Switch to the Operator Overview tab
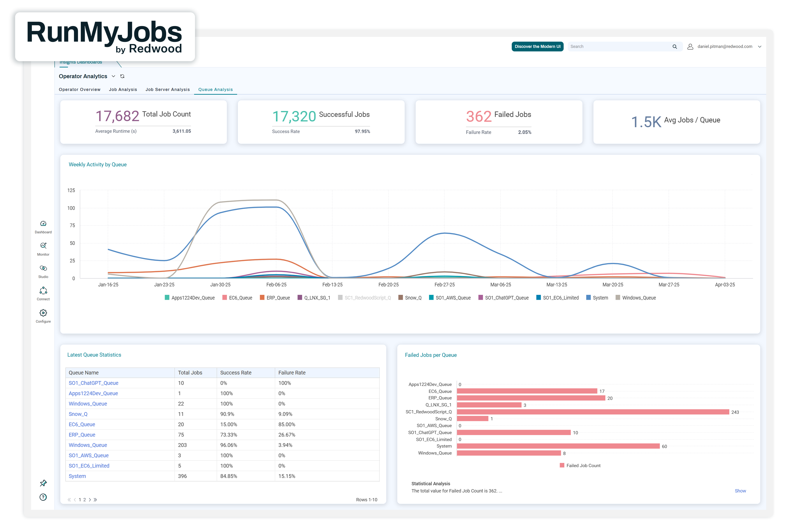The image size is (791, 532). point(79,90)
